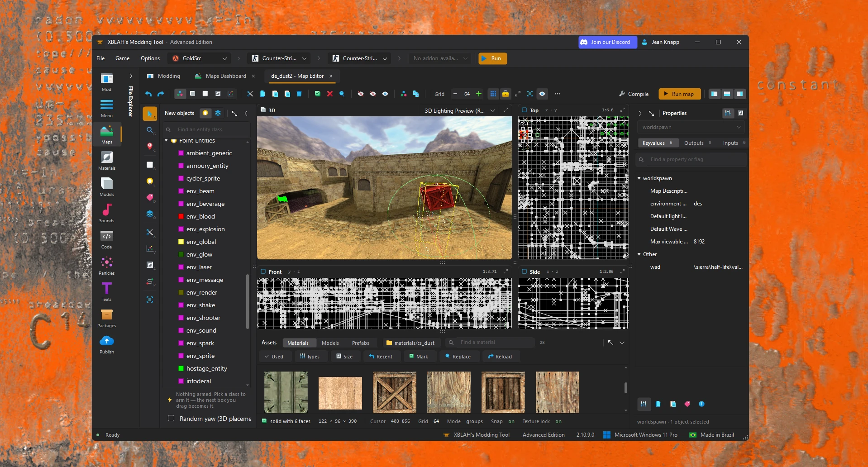Collapse the Point Entities tree node
The width and height of the screenshot is (868, 467).
point(166,141)
